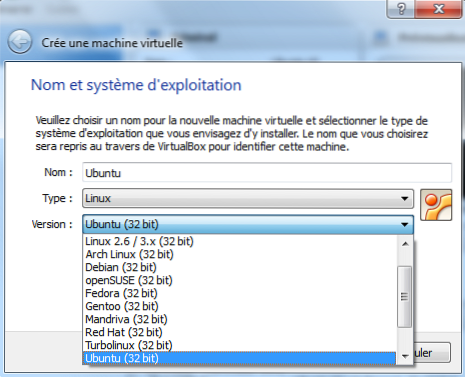Choose Gentoo (32 bit) from list
The image size is (465, 377).
point(240,306)
